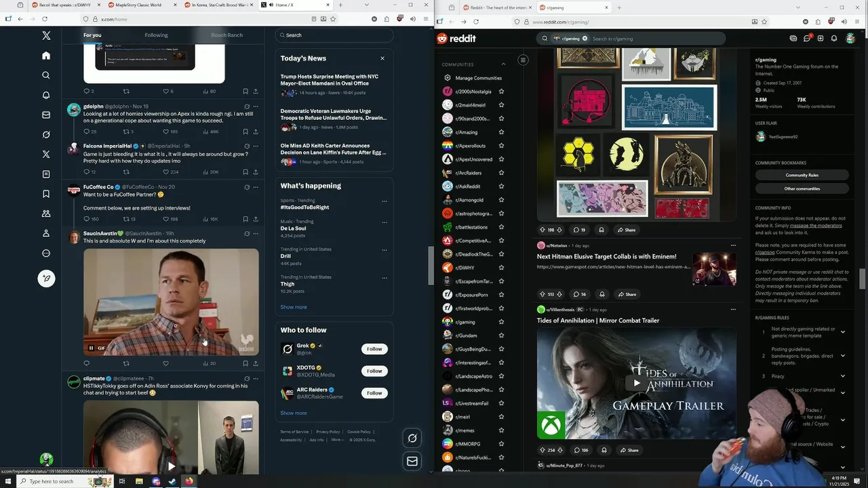Open floating messages button on X
The image size is (868, 488).
[x=412, y=462]
